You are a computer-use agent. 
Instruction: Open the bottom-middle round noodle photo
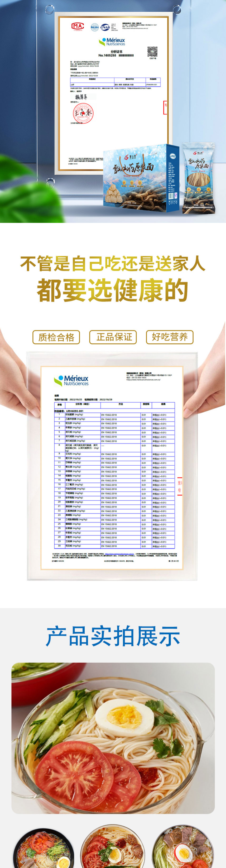pos(113,846)
